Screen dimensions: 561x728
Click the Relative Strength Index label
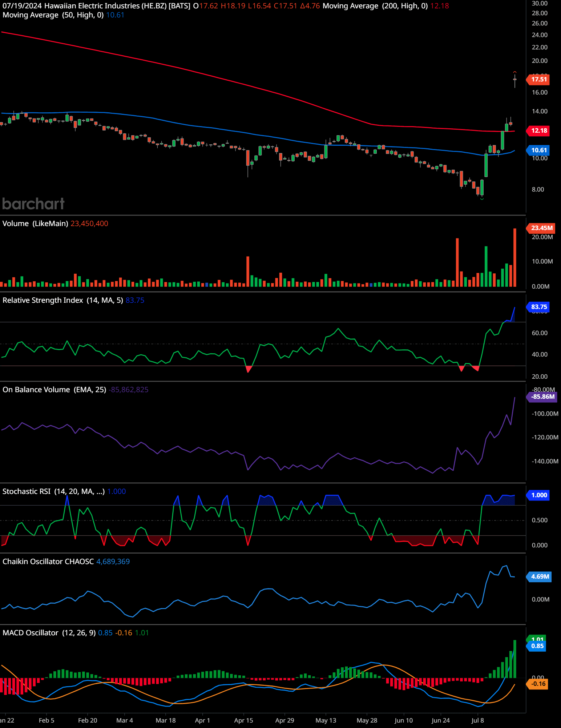[62, 300]
